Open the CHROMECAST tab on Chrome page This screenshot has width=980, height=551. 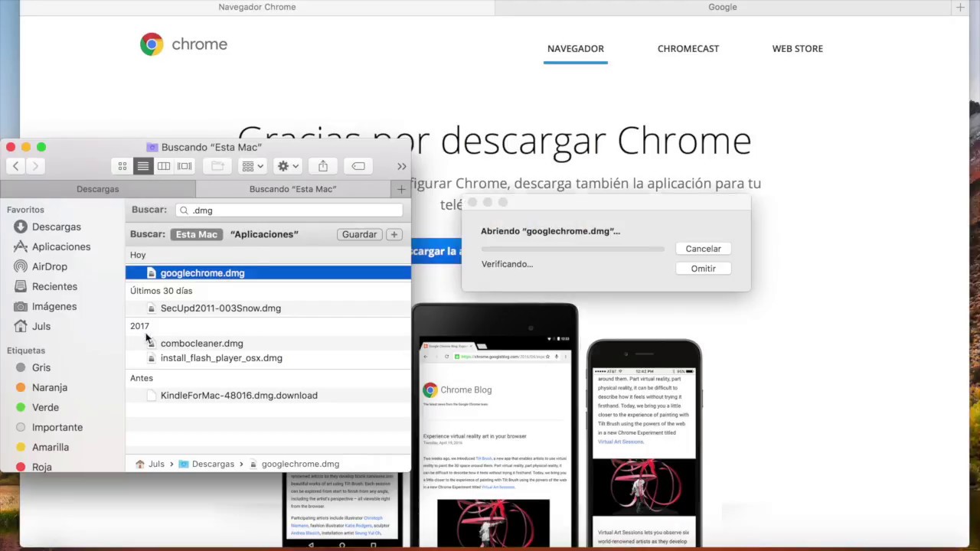[688, 48]
